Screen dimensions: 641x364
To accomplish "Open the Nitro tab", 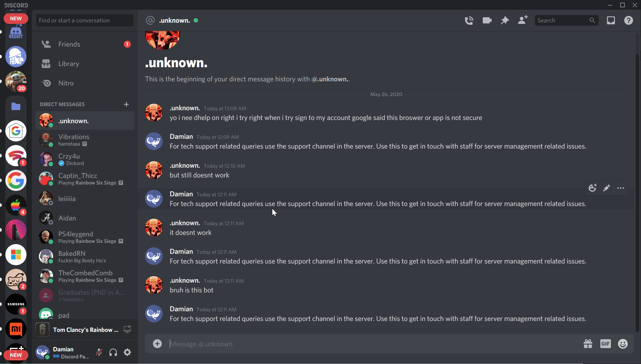I will 66,83.
